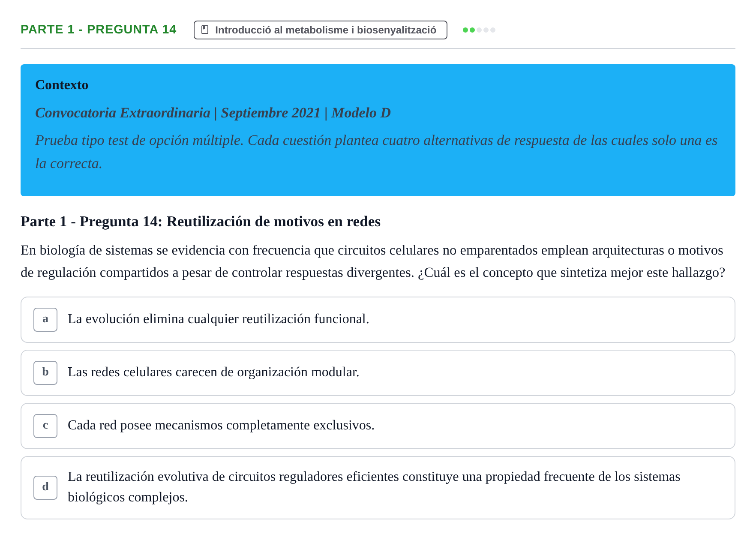Click text 'Las redes celulares carecen de organización modular.'
The height and width of the screenshot is (540, 756).
213,372
